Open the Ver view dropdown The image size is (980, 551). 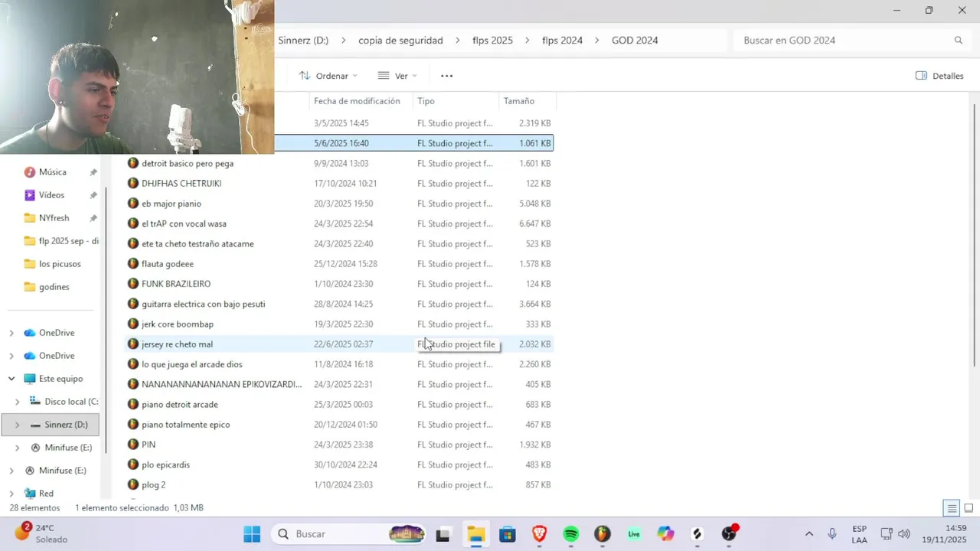(397, 76)
